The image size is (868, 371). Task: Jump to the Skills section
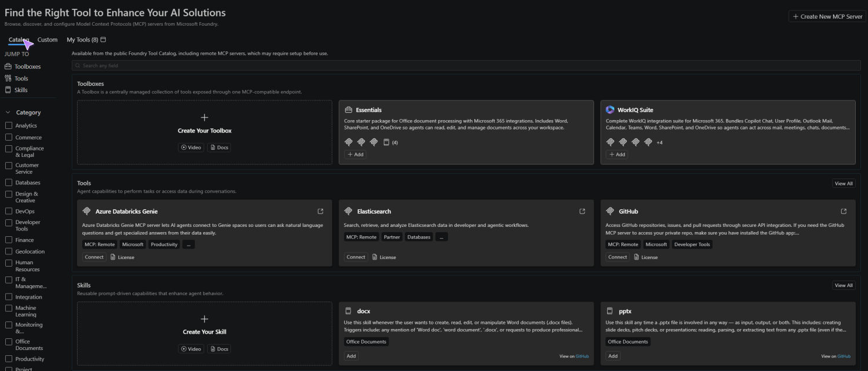click(x=16, y=90)
